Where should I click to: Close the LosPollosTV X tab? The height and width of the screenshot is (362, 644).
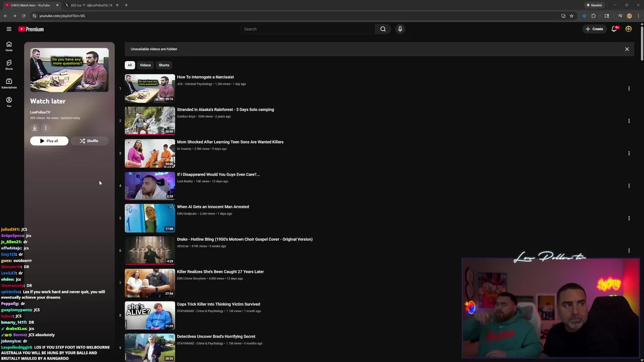pyautogui.click(x=117, y=5)
